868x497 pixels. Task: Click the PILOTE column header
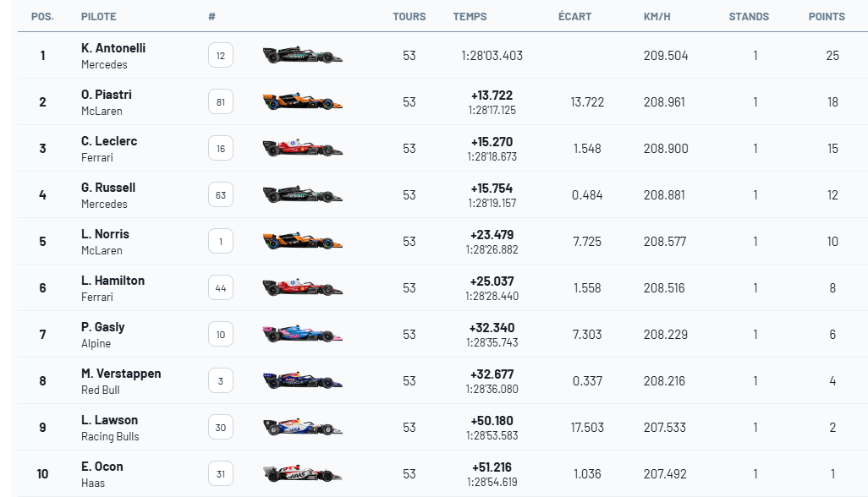[x=99, y=17]
